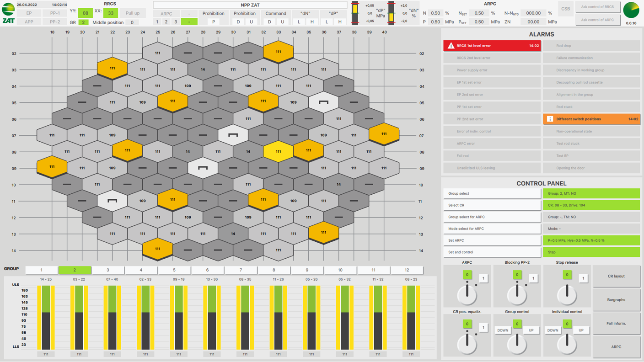The width and height of the screenshot is (644, 362).
Task: Switch Blocking PP-2 to position 1
Action: (533, 278)
